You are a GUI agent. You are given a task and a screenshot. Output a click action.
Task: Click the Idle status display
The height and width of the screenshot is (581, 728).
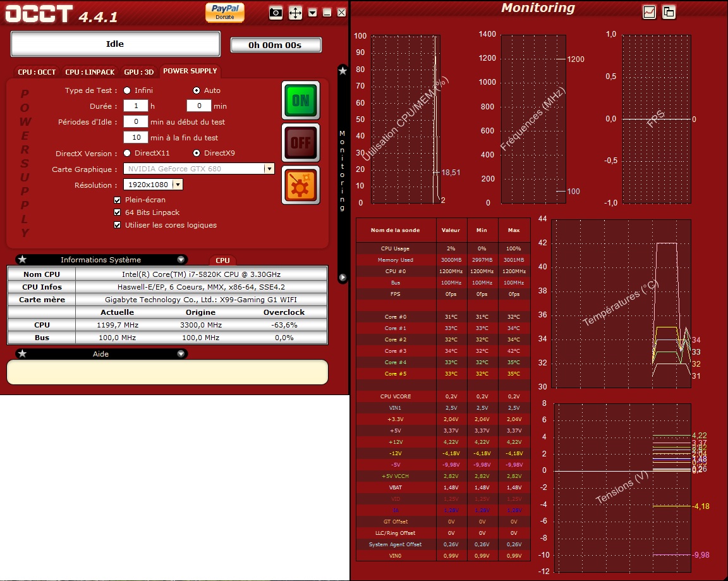pyautogui.click(x=115, y=44)
